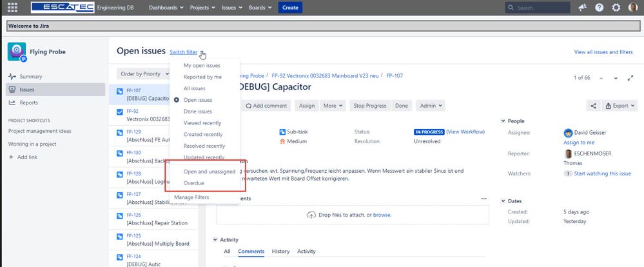Select Reported by me filter
The width and height of the screenshot is (644, 267).
[202, 77]
